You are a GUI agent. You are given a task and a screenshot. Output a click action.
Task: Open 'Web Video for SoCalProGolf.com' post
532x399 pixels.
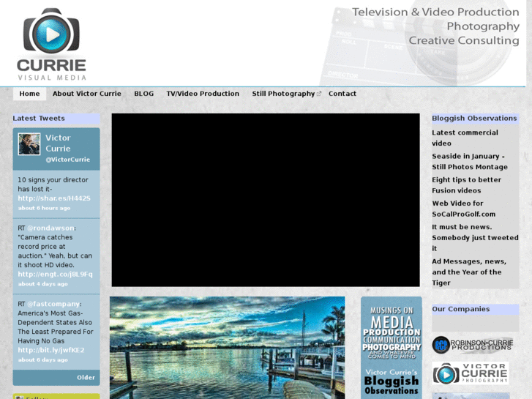point(463,209)
